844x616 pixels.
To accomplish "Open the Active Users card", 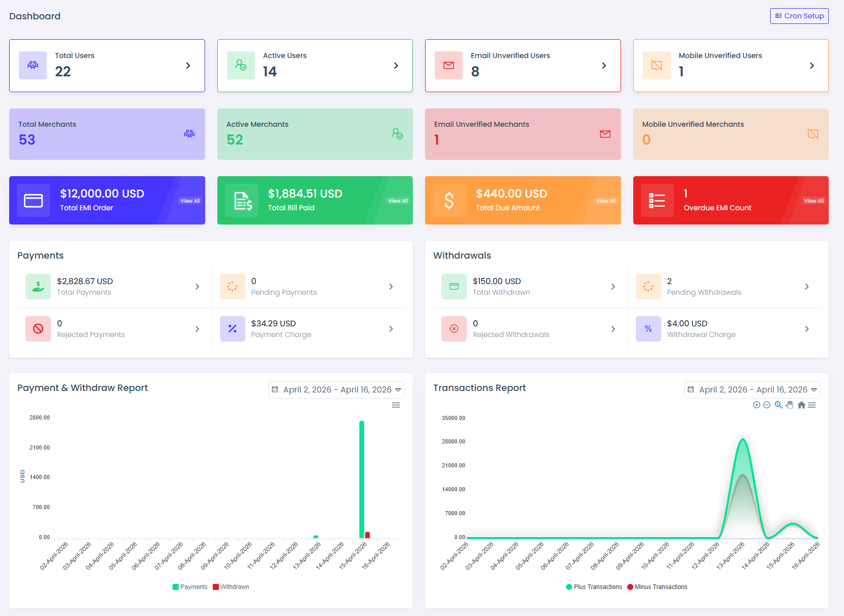I will pyautogui.click(x=315, y=66).
